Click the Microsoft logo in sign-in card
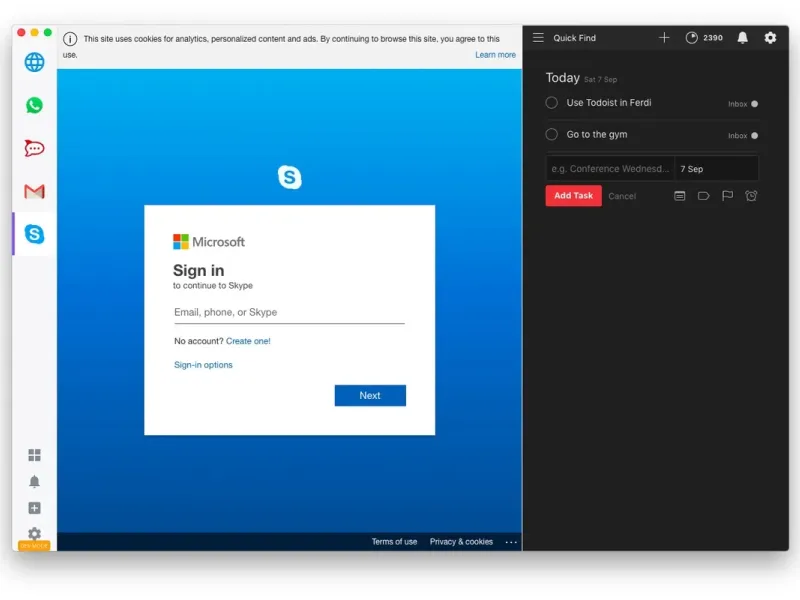The image size is (800, 600). tap(209, 242)
